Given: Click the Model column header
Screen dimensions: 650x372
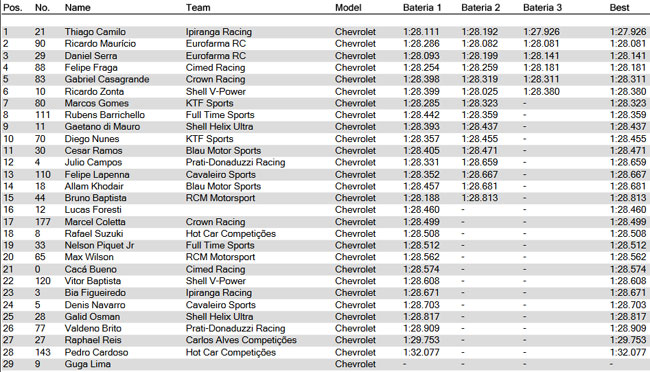Looking at the screenshot, I should click(348, 7).
